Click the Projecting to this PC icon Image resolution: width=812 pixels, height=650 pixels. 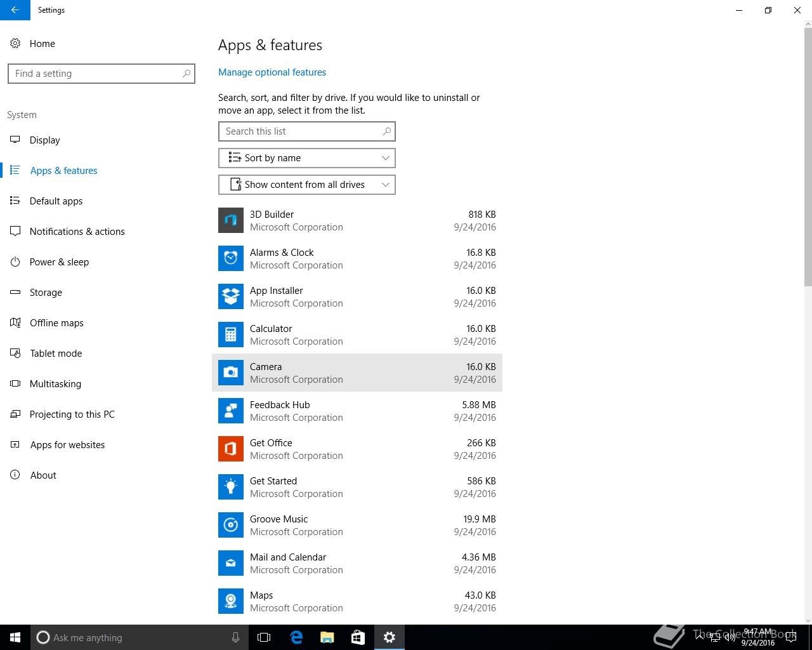coord(15,414)
